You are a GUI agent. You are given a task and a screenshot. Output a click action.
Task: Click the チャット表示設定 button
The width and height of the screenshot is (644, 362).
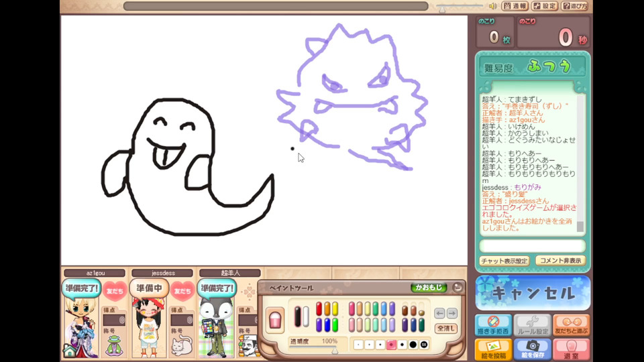(x=504, y=261)
